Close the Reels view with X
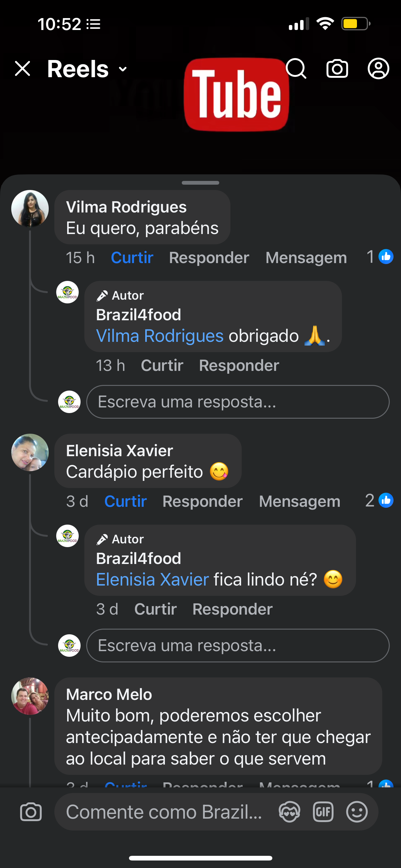Image resolution: width=401 pixels, height=868 pixels. 22,69
